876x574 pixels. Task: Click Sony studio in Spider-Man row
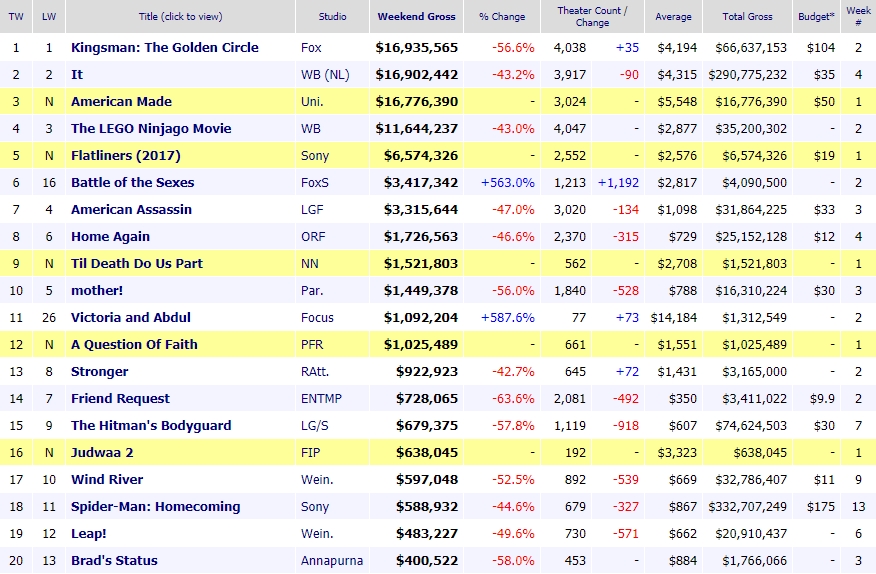click(315, 506)
